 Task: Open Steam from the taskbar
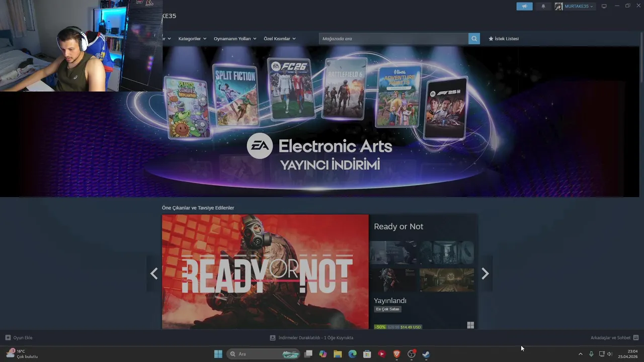click(426, 354)
